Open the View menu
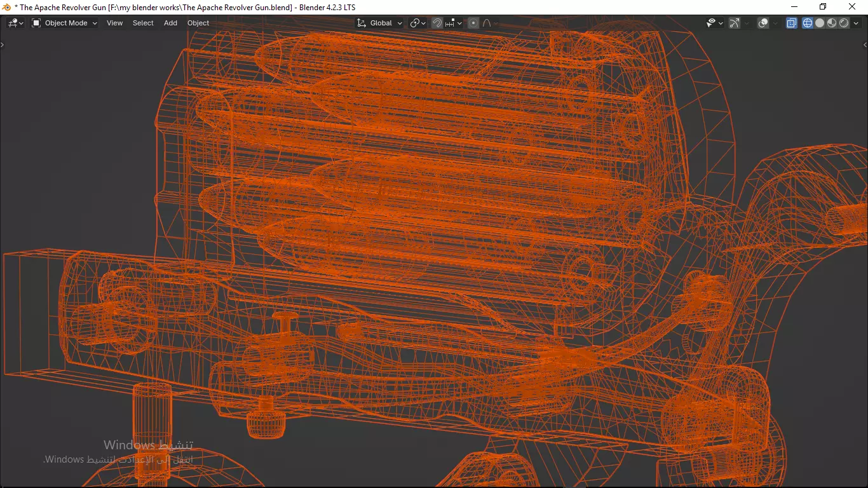This screenshot has height=488, width=868. pyautogui.click(x=115, y=23)
